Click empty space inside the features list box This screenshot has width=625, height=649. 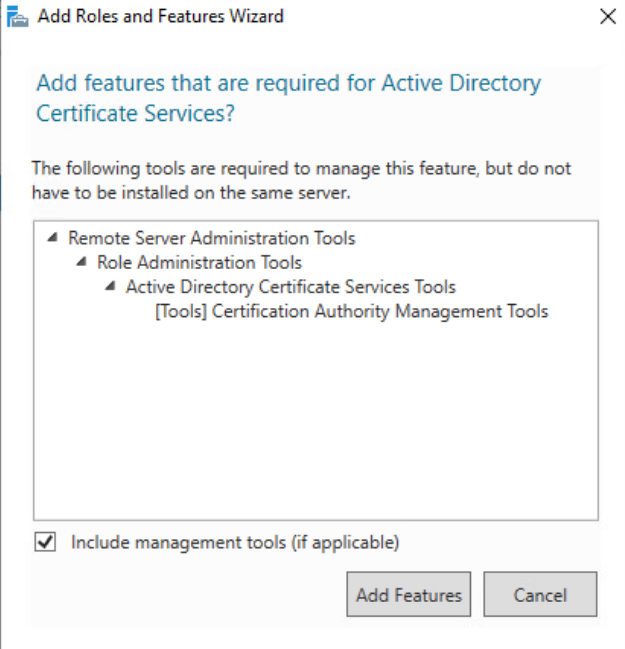[315, 420]
